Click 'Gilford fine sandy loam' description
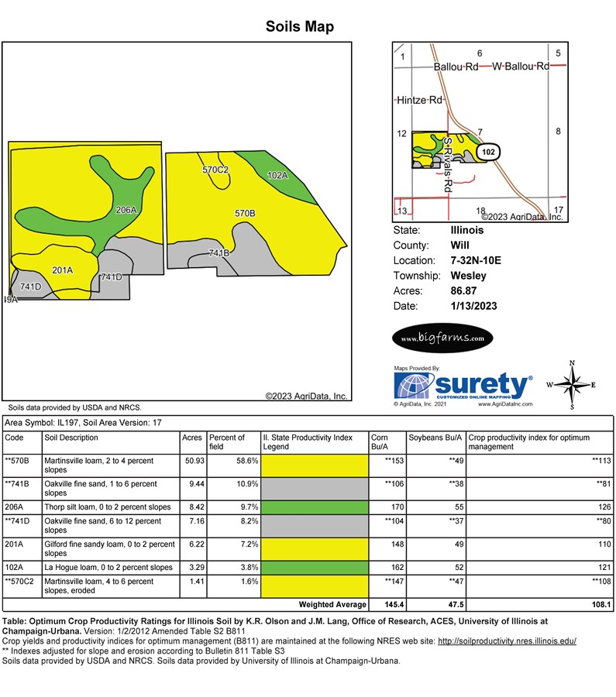This screenshot has height=697, width=616. pyautogui.click(x=109, y=549)
